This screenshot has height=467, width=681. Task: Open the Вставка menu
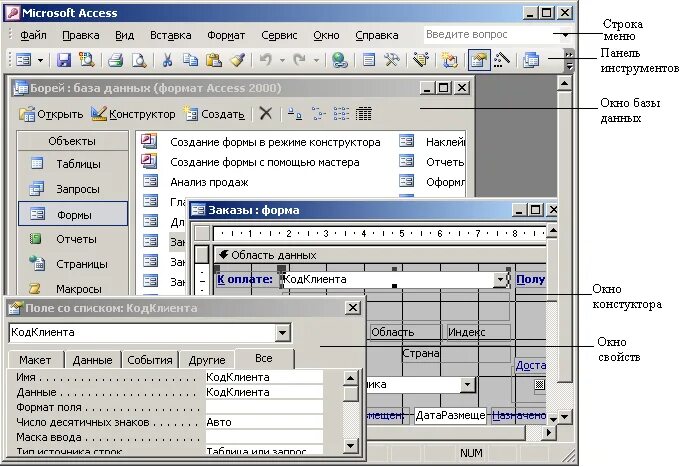(171, 35)
